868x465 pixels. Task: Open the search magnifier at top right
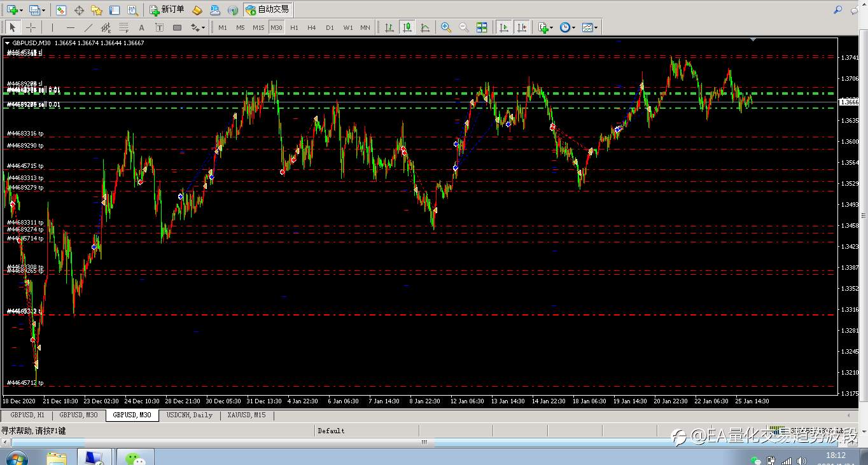tap(838, 10)
